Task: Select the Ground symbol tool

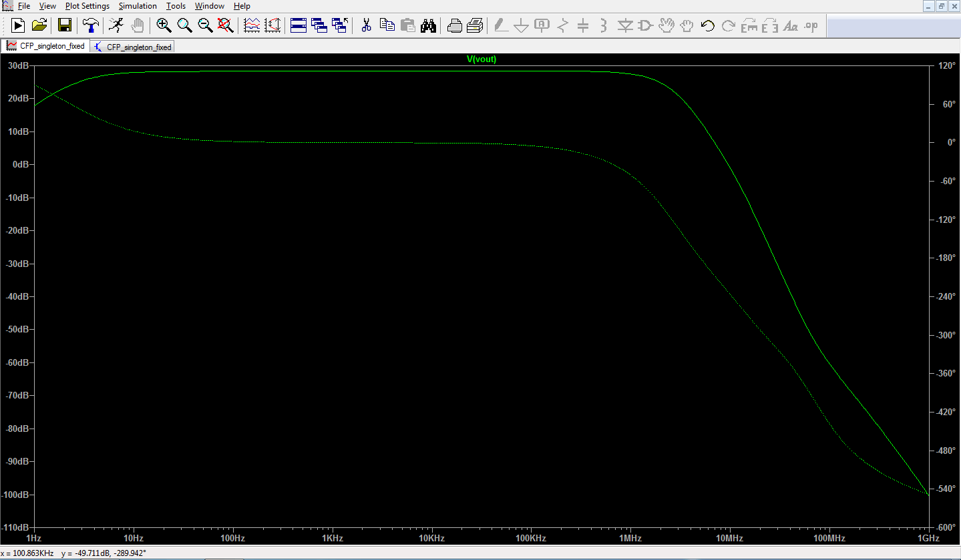Action: coord(521,26)
